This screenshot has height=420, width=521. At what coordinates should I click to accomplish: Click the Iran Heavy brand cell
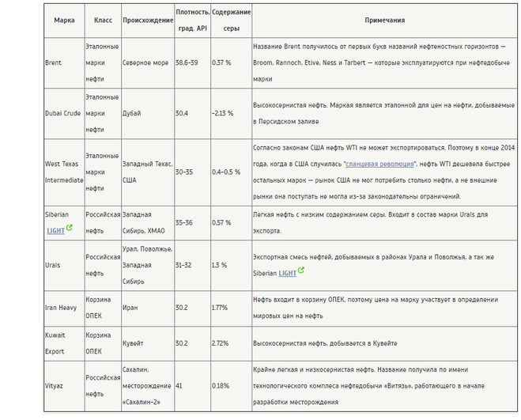pyautogui.click(x=61, y=307)
